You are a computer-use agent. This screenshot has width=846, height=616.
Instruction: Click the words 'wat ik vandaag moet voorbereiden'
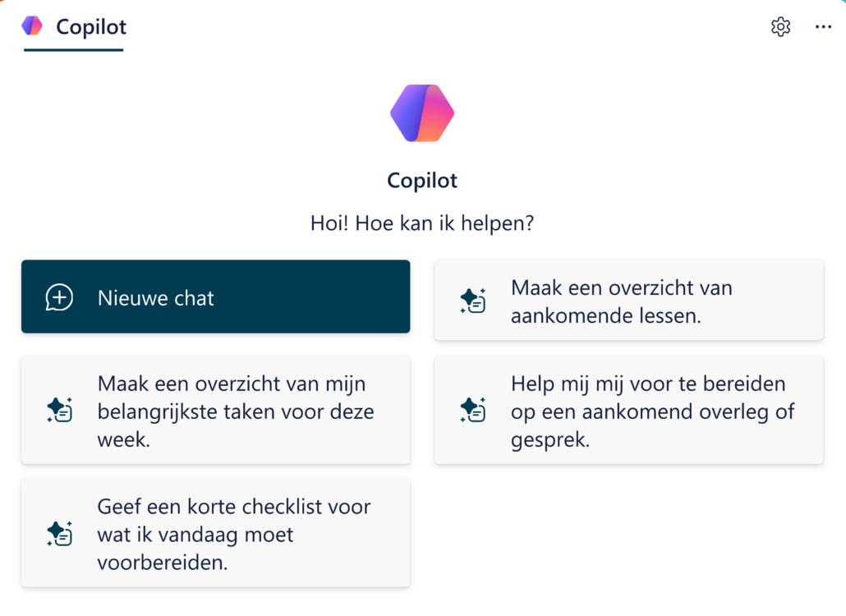(195, 549)
